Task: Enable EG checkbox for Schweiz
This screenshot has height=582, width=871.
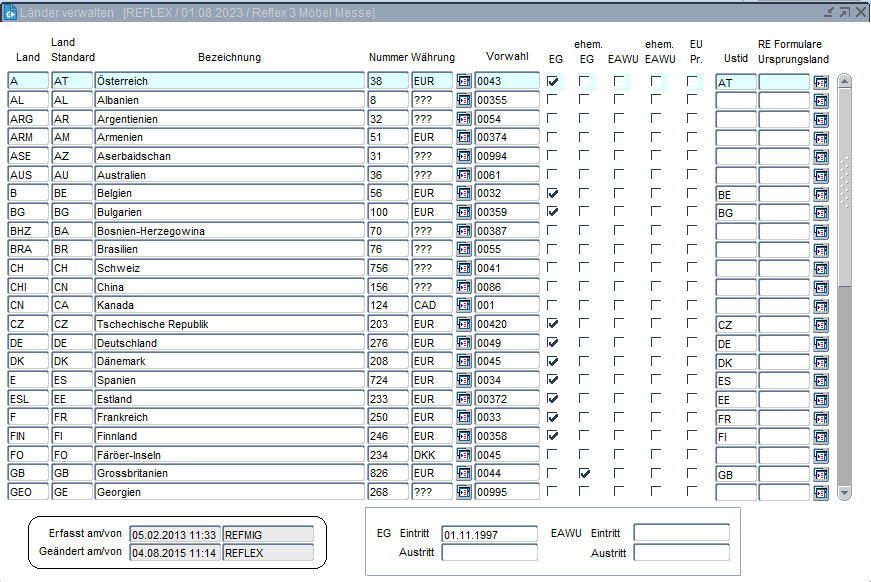Action: click(553, 268)
